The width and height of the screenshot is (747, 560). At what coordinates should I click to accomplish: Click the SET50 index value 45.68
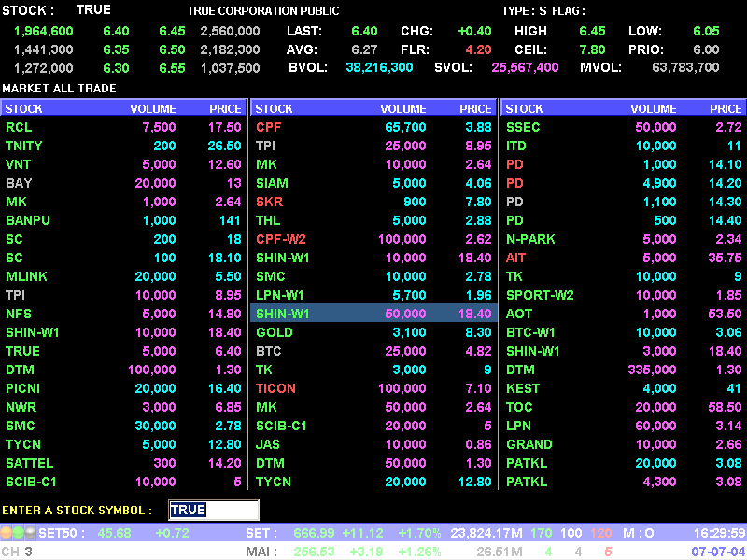click(114, 533)
